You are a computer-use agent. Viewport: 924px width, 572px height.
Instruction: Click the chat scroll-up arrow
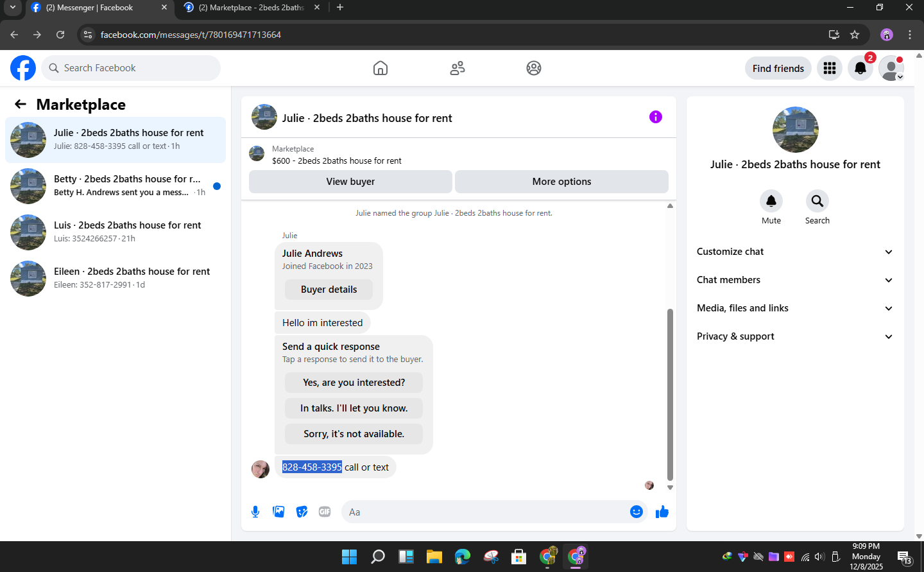tap(670, 206)
